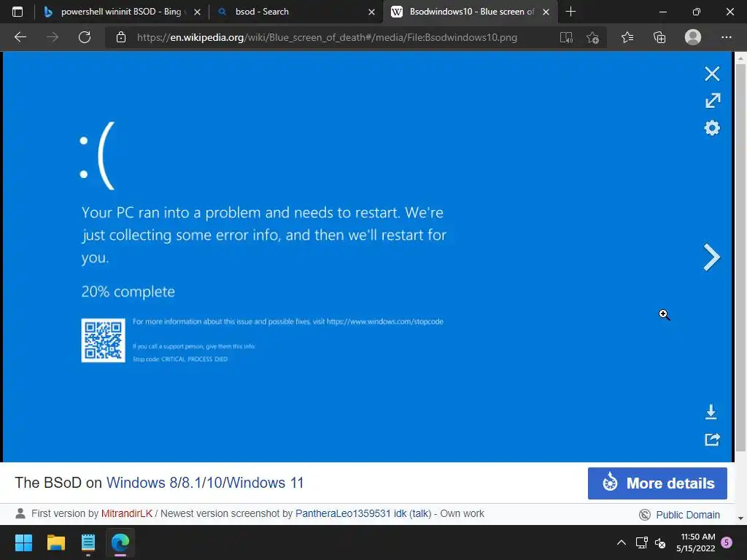Viewport: 747px width, 560px height.
Task: Go to next image with right chevron
Action: 711,257
